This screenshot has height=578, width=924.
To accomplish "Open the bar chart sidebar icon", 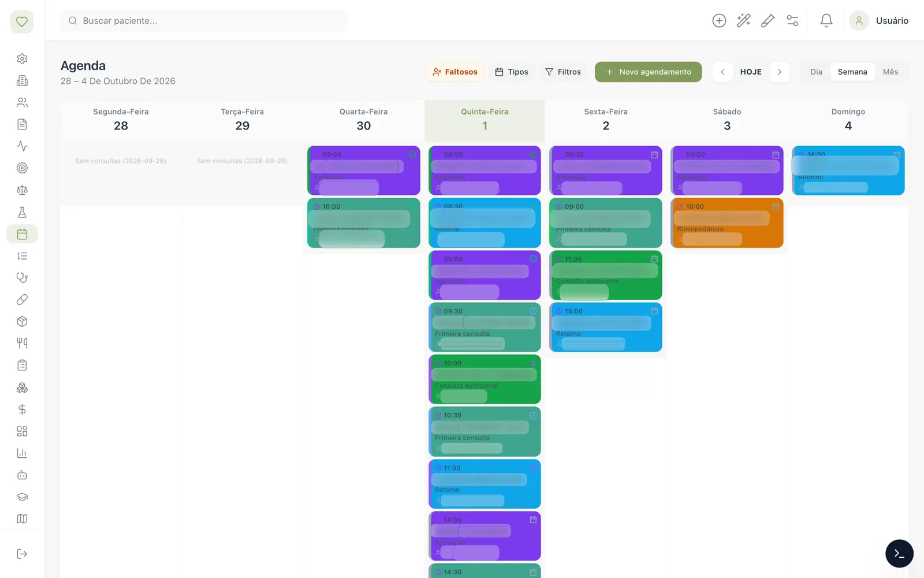I will [22, 453].
